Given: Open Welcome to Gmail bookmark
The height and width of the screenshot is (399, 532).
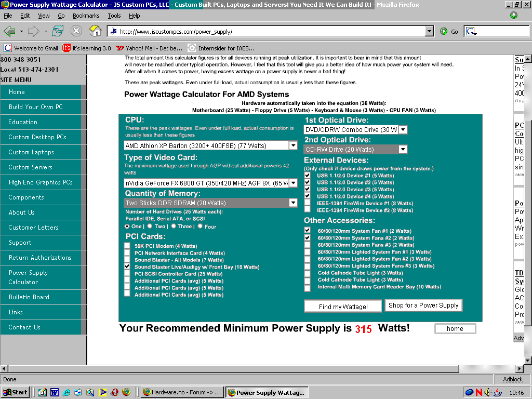Looking at the screenshot, I should (x=31, y=48).
